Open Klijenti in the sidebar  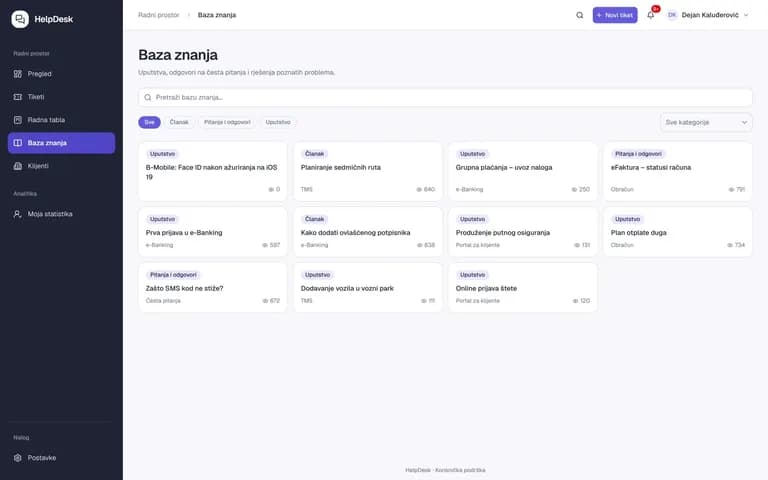[x=61, y=166]
